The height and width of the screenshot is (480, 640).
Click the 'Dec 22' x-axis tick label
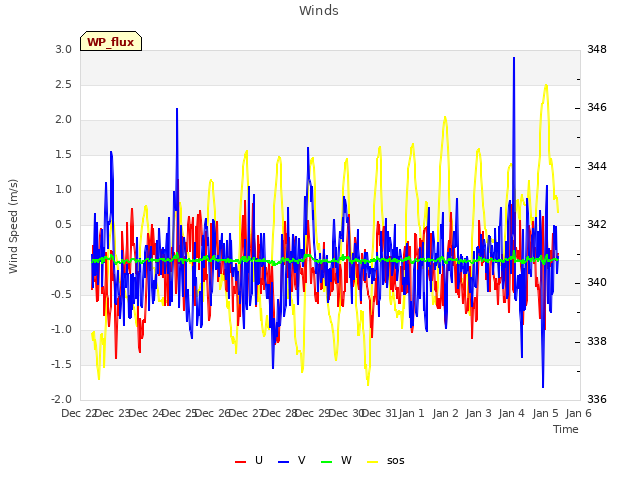point(79,413)
